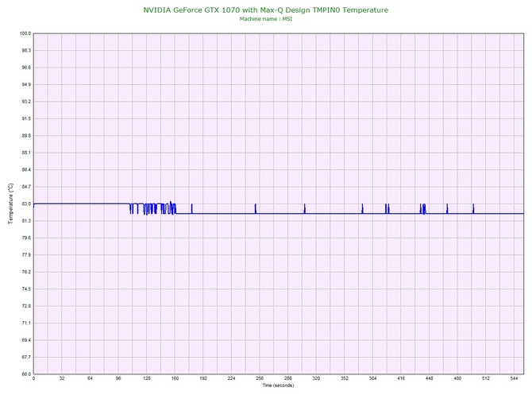This screenshot has height=399, width=532.
Task: Click the temperature spike near 370 seconds
Action: (362, 209)
